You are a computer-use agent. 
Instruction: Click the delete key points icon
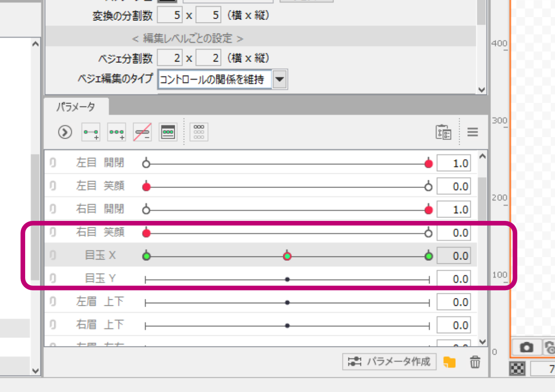tap(142, 132)
